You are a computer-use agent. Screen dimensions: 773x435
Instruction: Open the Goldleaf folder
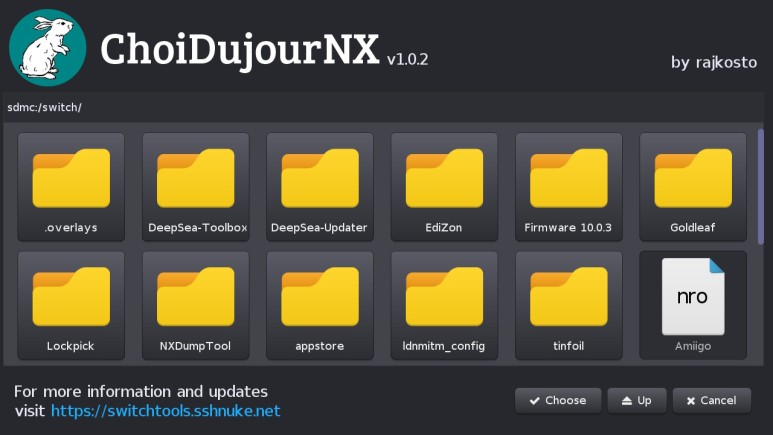click(x=693, y=187)
